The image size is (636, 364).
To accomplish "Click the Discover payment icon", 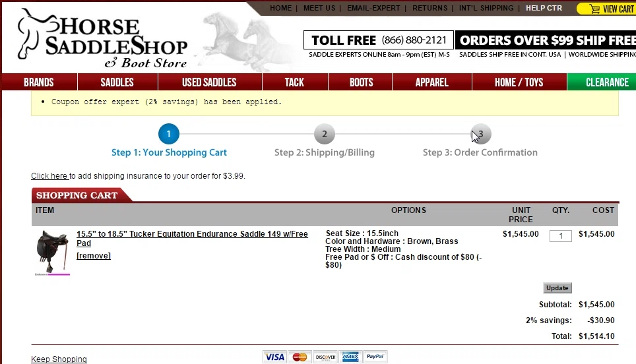I will coord(325,357).
